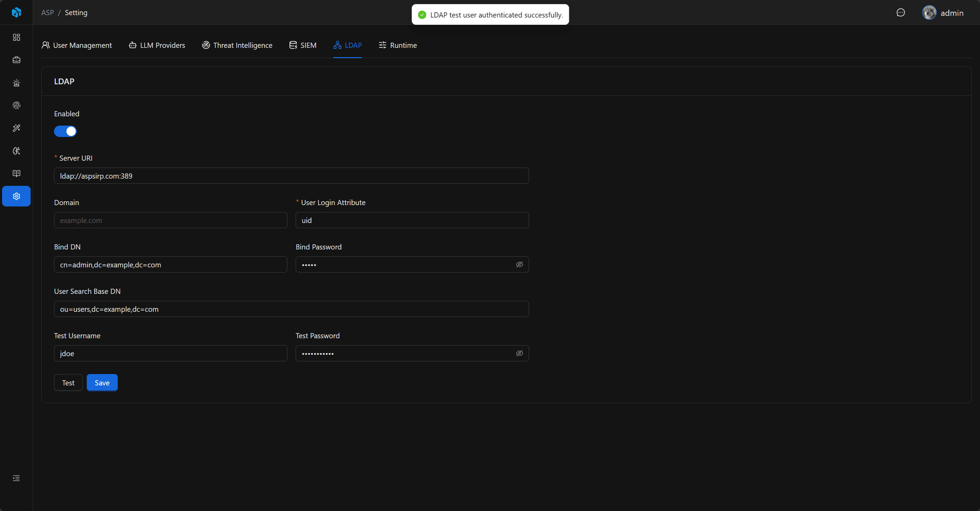Click the 'Enabled' label
This screenshot has height=511, width=980.
66,114
